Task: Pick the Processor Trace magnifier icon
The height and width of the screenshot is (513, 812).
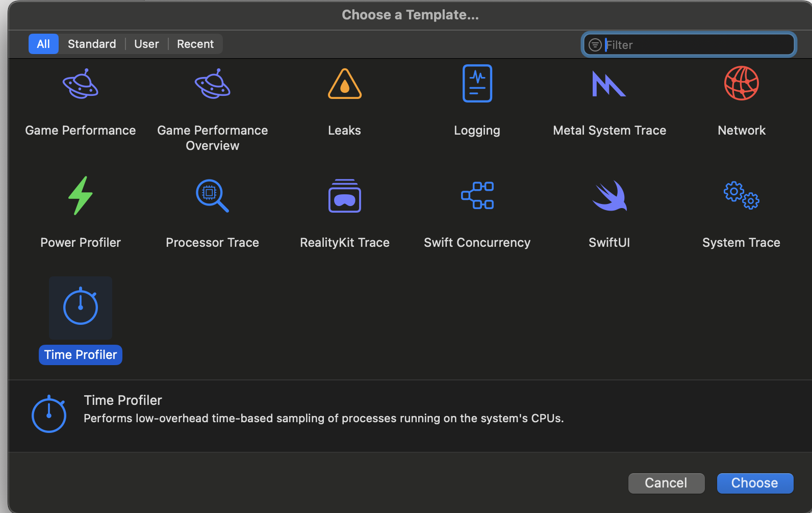Action: tap(213, 196)
